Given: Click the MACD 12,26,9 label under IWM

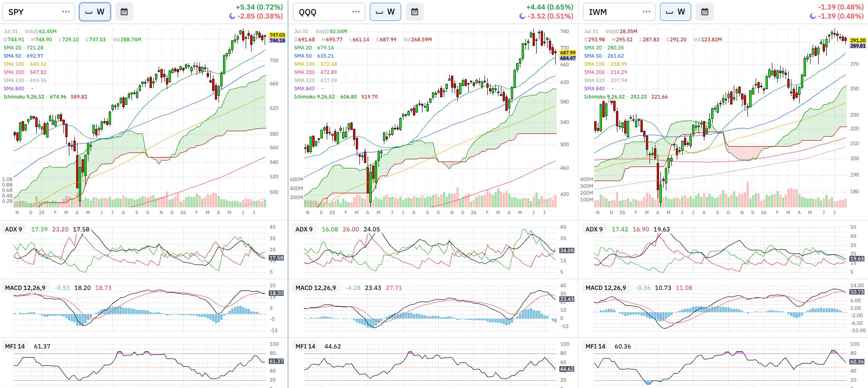Looking at the screenshot, I should tap(606, 288).
